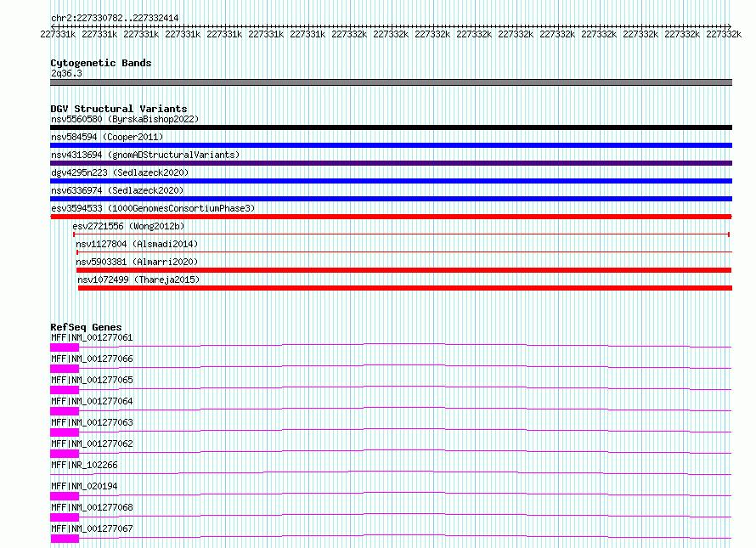The width and height of the screenshot is (756, 548).
Task: Select transcript label MFF|NM_001277064
Action: [92, 401]
